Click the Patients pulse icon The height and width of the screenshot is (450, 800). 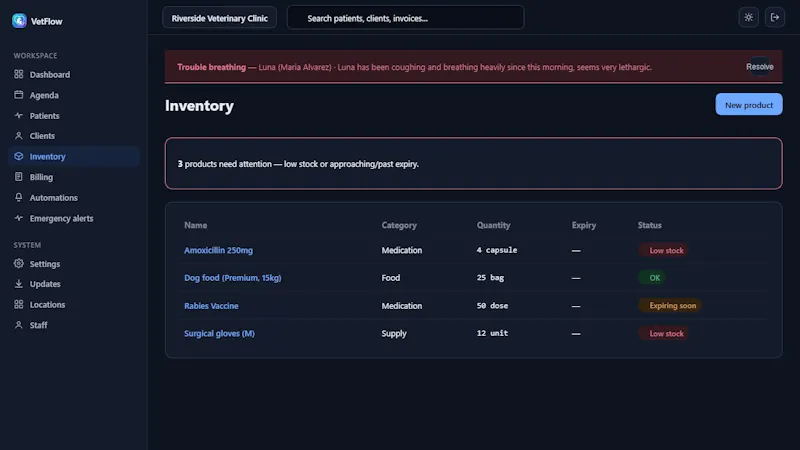[19, 115]
